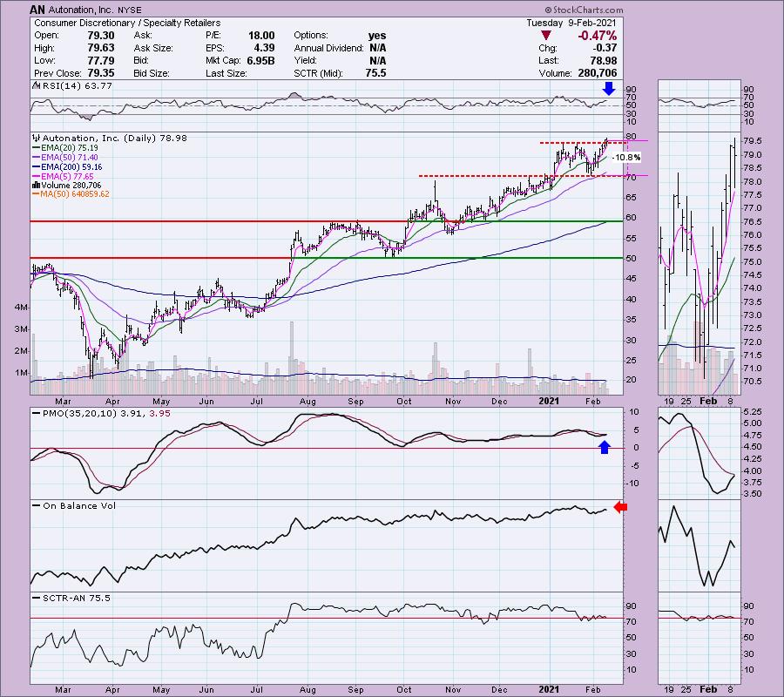Click the NYSE exchange label

(130, 10)
